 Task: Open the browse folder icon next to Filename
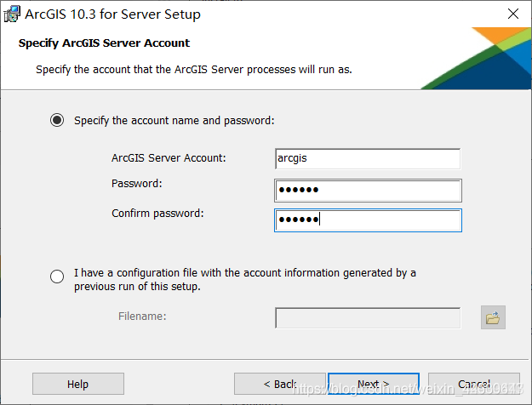(x=493, y=317)
